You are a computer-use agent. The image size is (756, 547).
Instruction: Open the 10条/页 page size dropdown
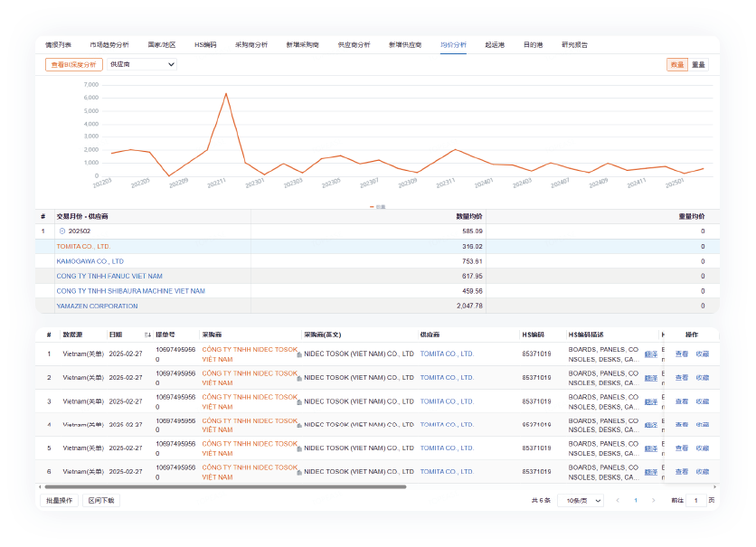pos(580,500)
